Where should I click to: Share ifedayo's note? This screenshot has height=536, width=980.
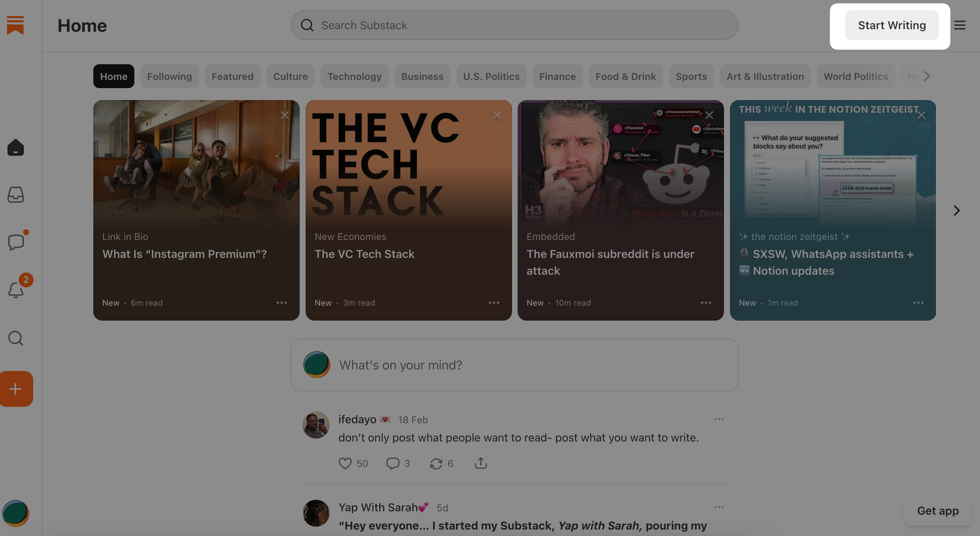point(481,463)
